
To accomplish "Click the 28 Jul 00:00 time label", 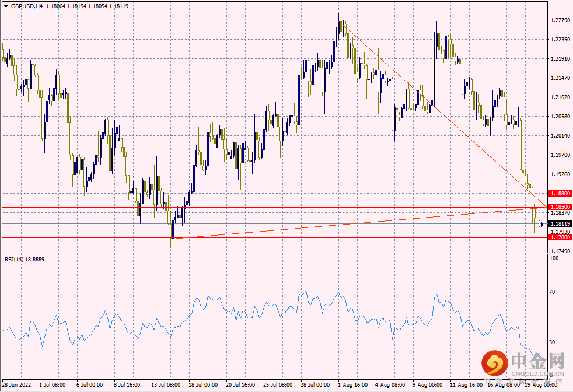I will pyautogui.click(x=315, y=384).
